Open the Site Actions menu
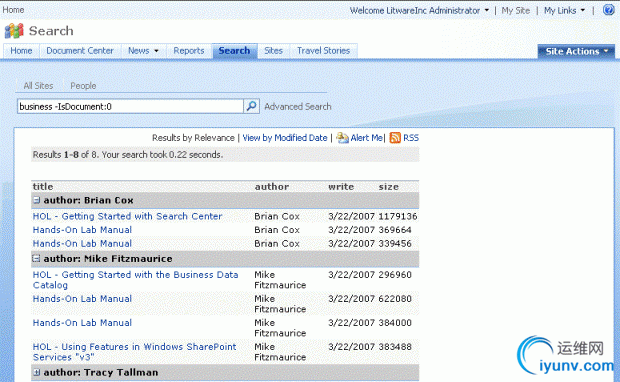 point(576,51)
